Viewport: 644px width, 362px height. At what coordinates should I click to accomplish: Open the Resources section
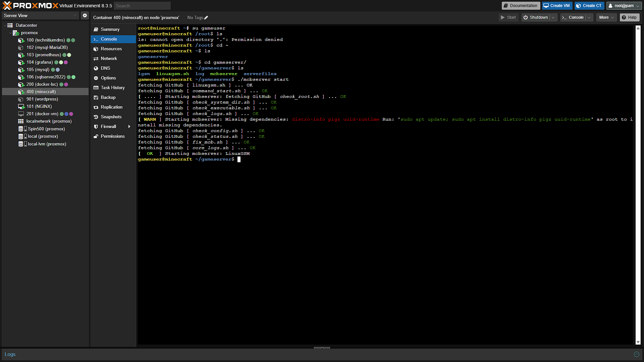pyautogui.click(x=113, y=49)
